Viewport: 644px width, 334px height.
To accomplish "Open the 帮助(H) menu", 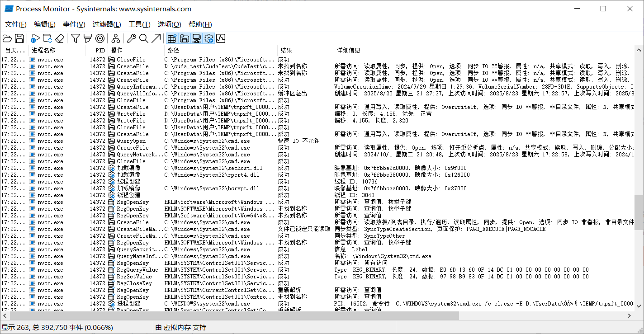I will tap(200, 24).
